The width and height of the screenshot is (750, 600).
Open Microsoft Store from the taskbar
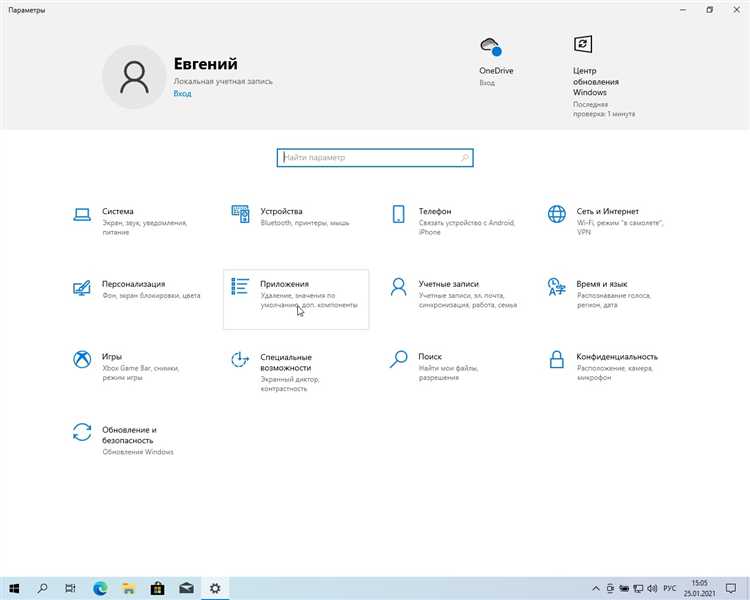157,588
